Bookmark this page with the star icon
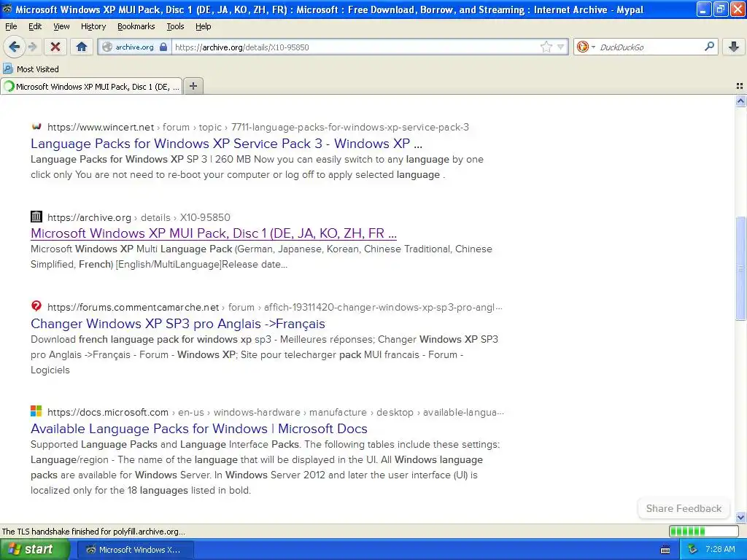This screenshot has height=560, width=747. tap(546, 47)
